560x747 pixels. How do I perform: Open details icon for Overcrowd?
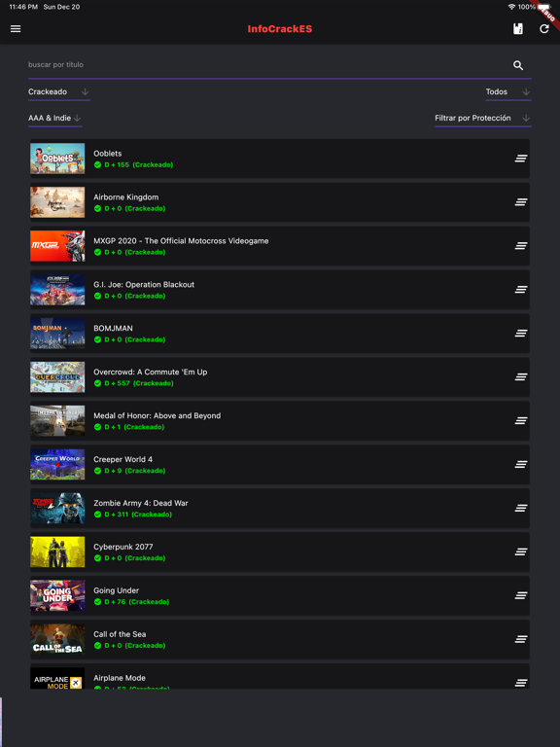(521, 376)
